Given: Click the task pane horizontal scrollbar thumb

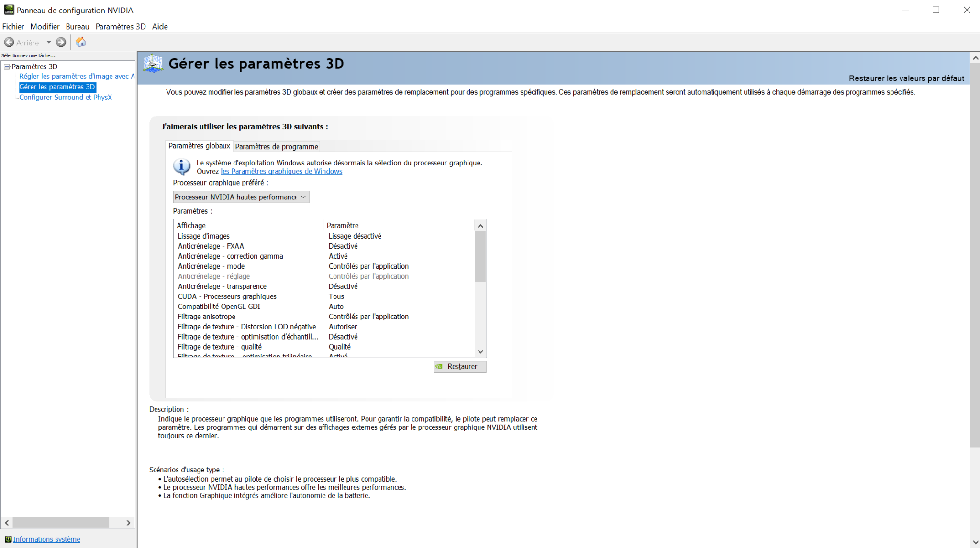Looking at the screenshot, I should (61, 523).
